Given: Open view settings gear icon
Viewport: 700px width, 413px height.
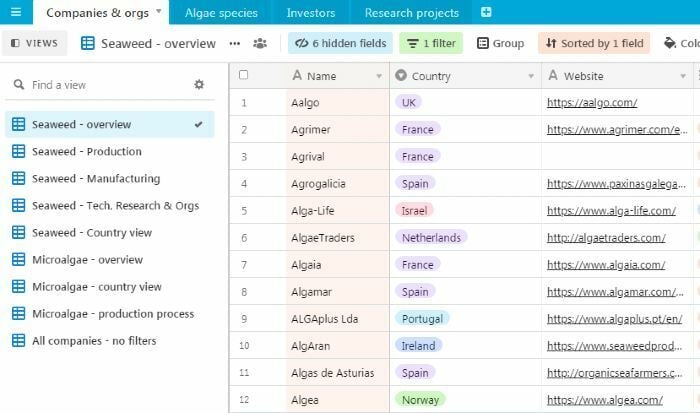Looking at the screenshot, I should click(x=199, y=85).
